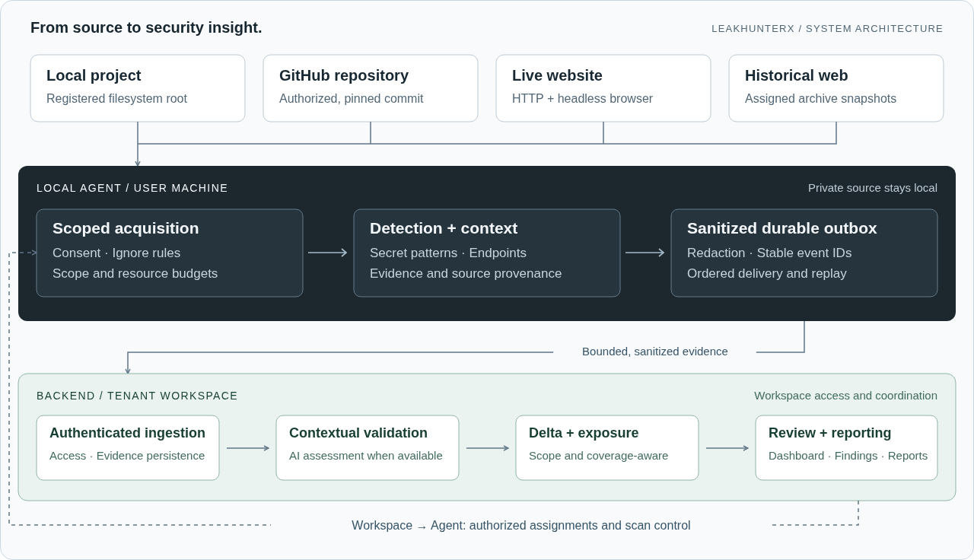Click 'Bounded, sanitized evidence' label
Screen dimensions: 974x560
tap(655, 352)
